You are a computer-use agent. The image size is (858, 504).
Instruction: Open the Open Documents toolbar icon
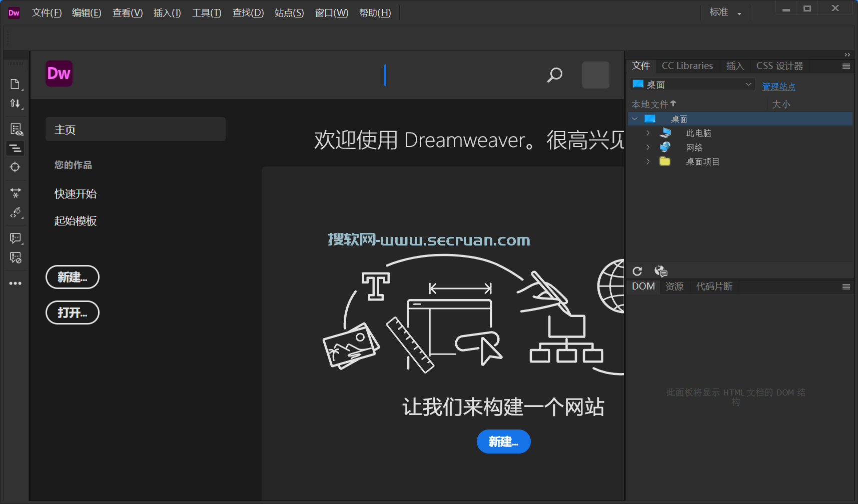(15, 84)
